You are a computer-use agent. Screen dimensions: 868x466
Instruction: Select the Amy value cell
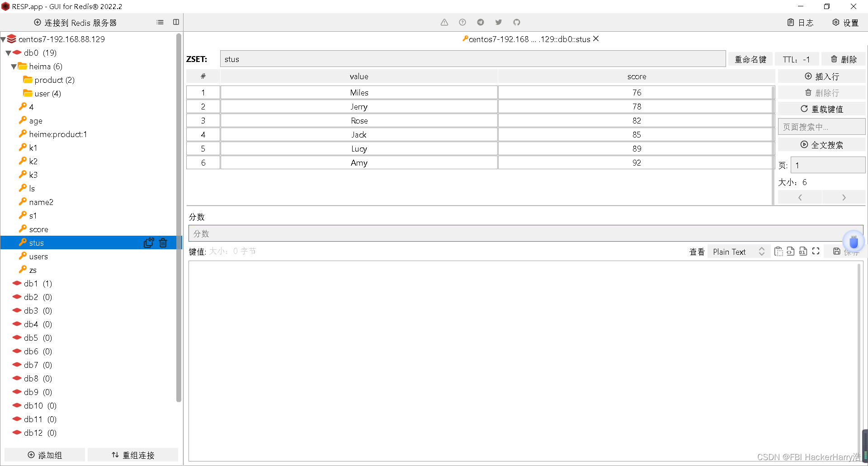point(359,162)
